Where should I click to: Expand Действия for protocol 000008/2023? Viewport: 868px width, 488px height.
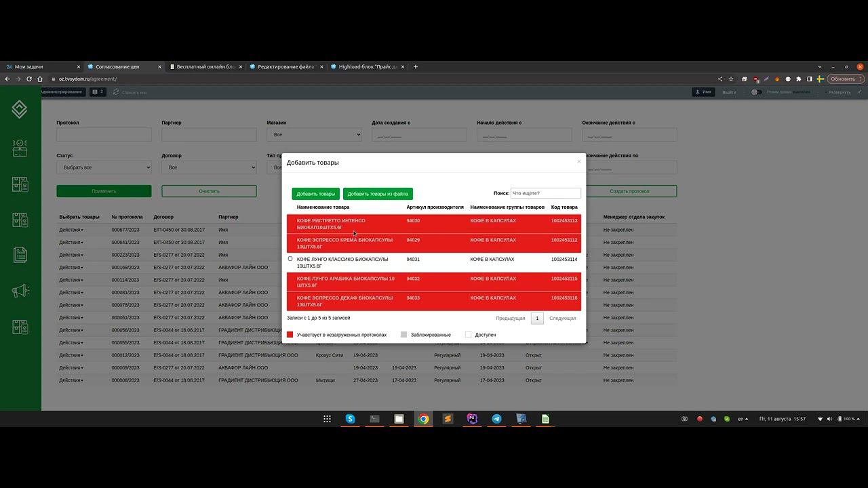pos(71,380)
